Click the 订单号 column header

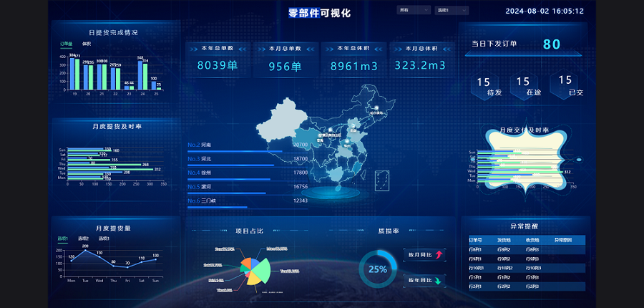pos(476,240)
